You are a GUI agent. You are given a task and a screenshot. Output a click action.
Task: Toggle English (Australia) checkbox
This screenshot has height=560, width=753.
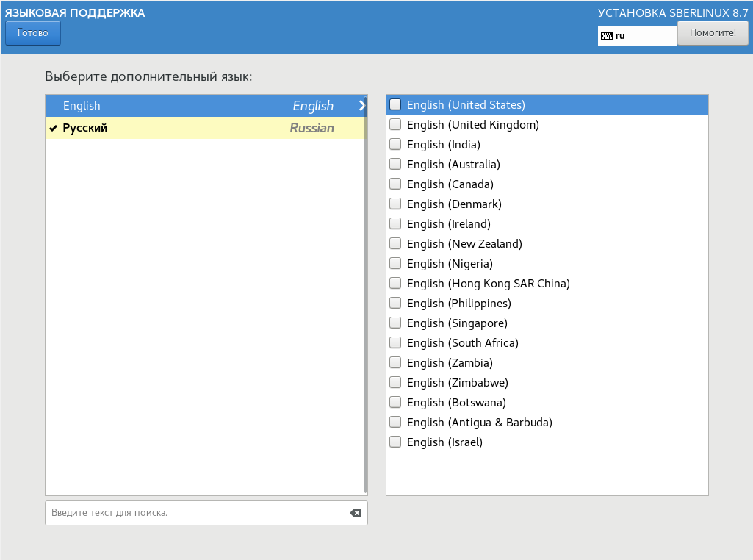click(395, 165)
